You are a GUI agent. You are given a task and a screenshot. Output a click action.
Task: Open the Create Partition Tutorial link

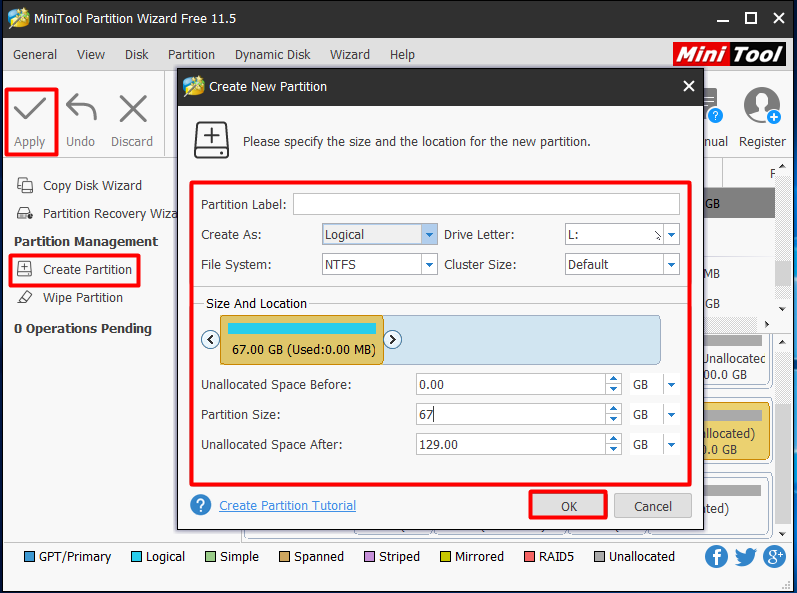pyautogui.click(x=287, y=506)
